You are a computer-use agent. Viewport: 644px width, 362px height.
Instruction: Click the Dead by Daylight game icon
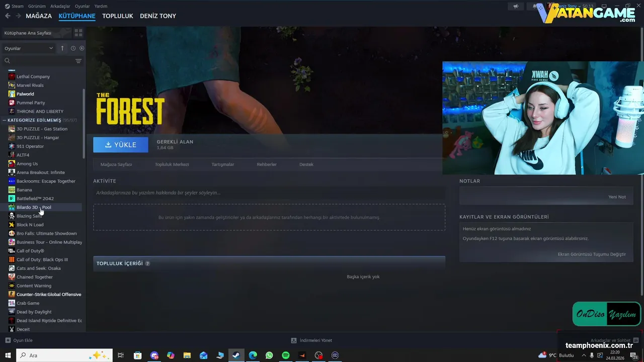pyautogui.click(x=12, y=312)
